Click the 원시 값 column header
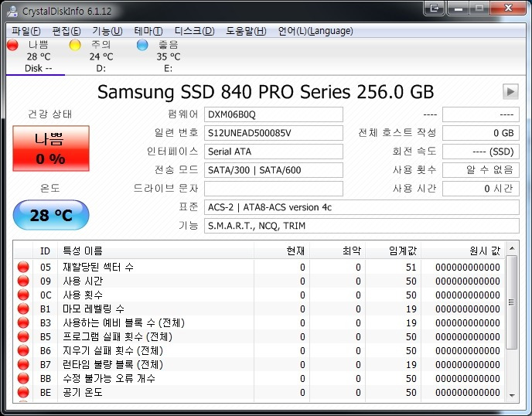 pos(463,251)
